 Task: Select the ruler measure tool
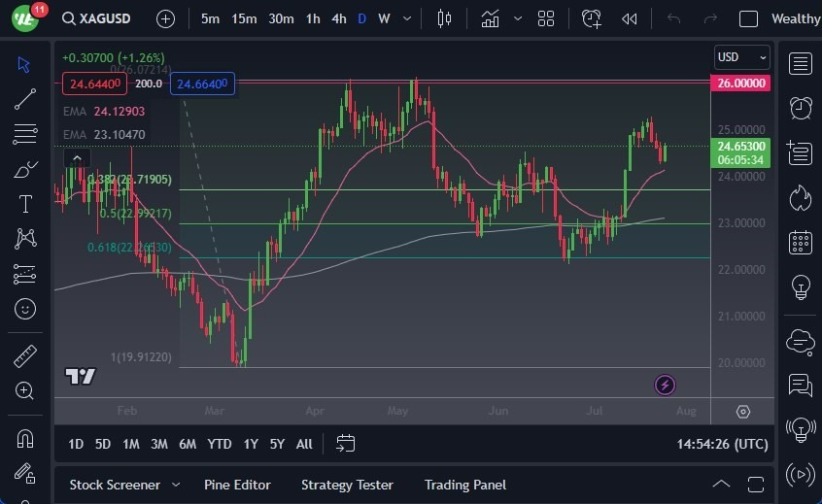(25, 356)
